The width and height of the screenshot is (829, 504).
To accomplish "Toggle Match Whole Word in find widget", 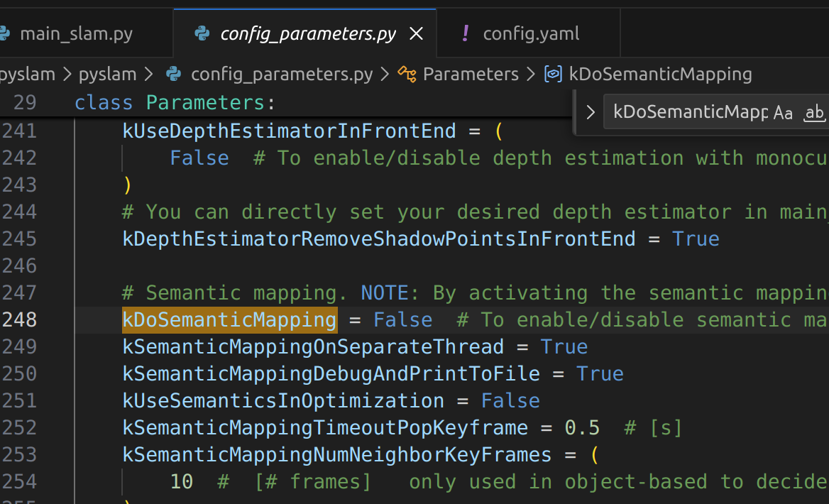I will (x=814, y=113).
